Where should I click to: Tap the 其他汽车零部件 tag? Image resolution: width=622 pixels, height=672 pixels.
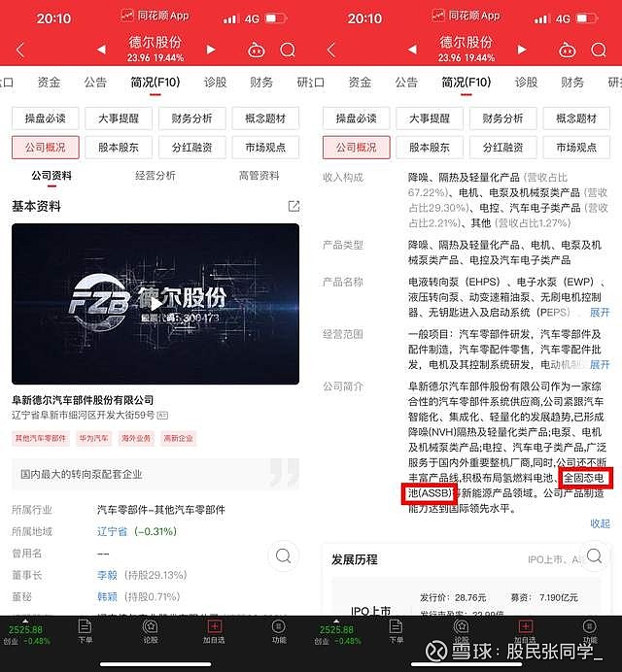(x=41, y=438)
